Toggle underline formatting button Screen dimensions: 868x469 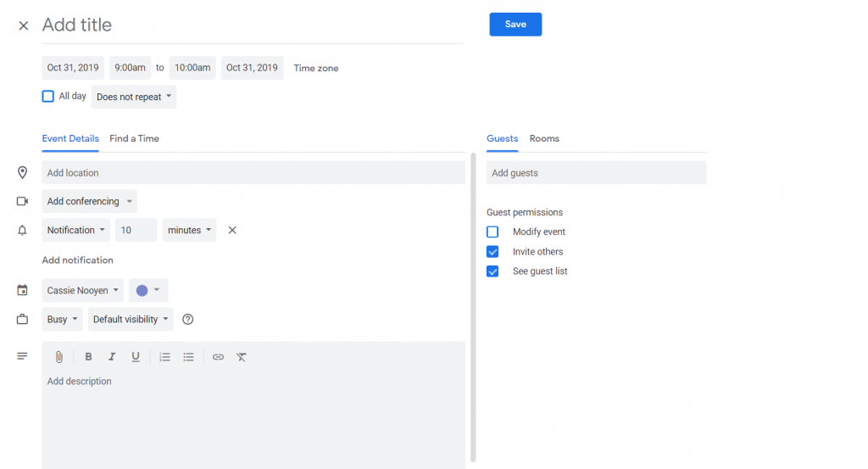click(x=136, y=357)
